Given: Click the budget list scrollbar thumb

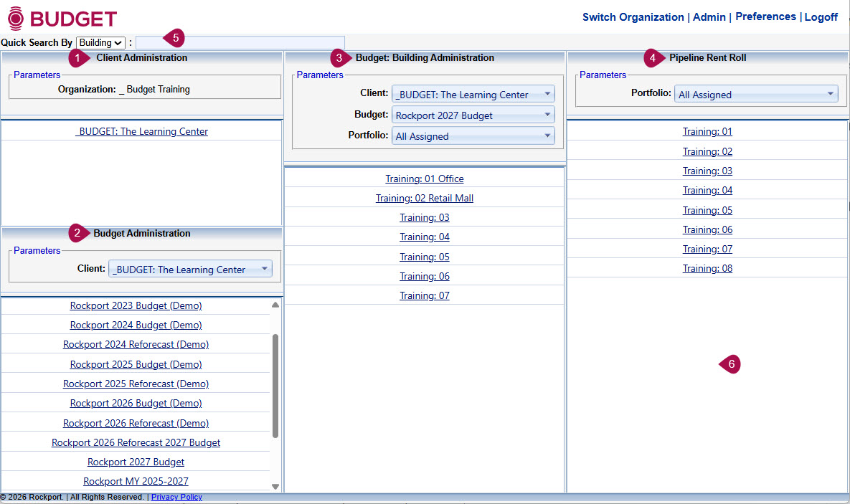Looking at the screenshot, I should pos(275,386).
